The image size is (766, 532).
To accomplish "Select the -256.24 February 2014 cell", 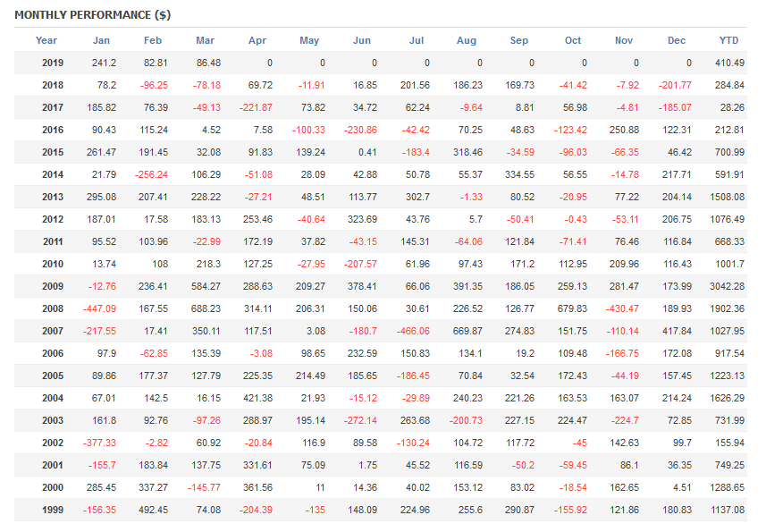I will point(152,174).
